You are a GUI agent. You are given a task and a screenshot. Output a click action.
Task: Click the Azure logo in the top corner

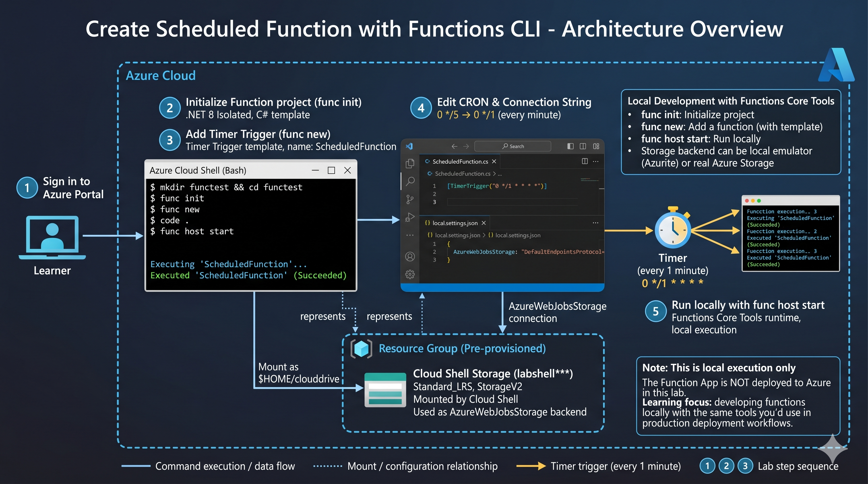pyautogui.click(x=836, y=65)
